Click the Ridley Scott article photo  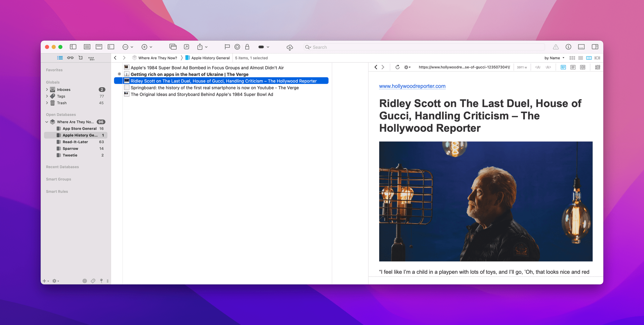(x=486, y=201)
